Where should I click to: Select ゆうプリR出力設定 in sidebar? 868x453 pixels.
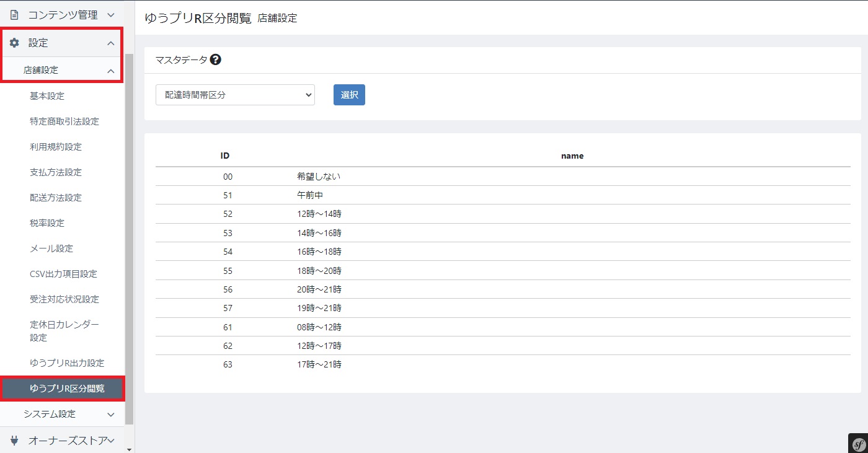pyautogui.click(x=67, y=363)
